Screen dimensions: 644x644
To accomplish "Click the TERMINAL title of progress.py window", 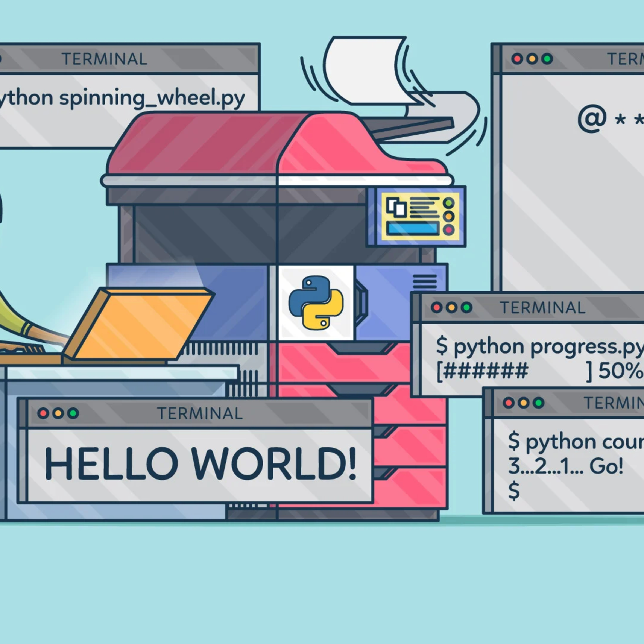I will click(543, 308).
